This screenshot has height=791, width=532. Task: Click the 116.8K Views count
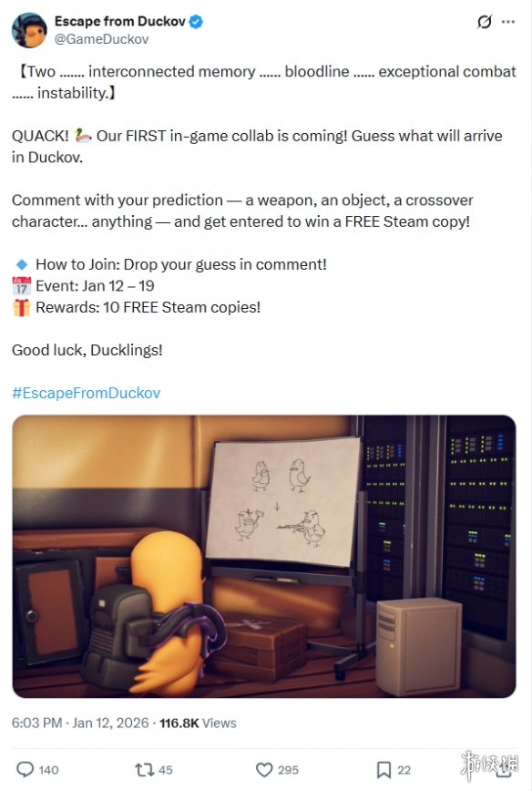(x=198, y=723)
